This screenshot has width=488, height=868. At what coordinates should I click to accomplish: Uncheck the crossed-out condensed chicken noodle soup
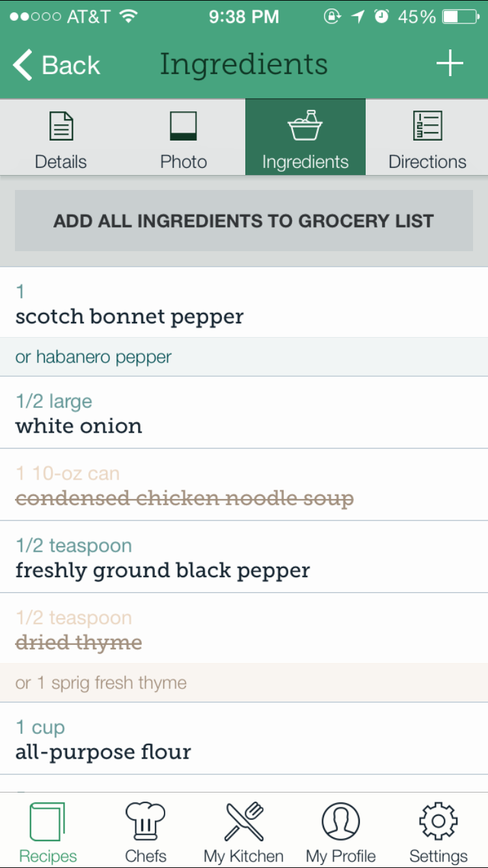click(x=244, y=485)
